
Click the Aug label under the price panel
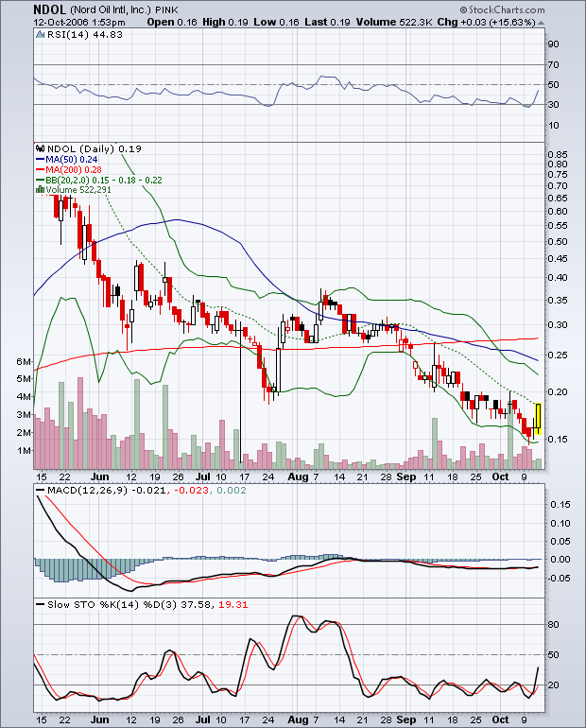(298, 477)
